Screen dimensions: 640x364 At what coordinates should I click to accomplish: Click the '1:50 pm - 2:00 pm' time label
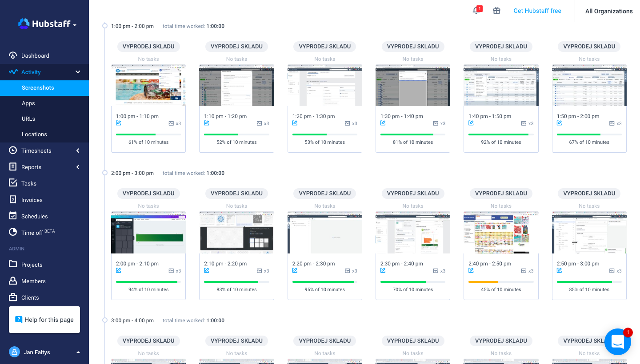578,116
